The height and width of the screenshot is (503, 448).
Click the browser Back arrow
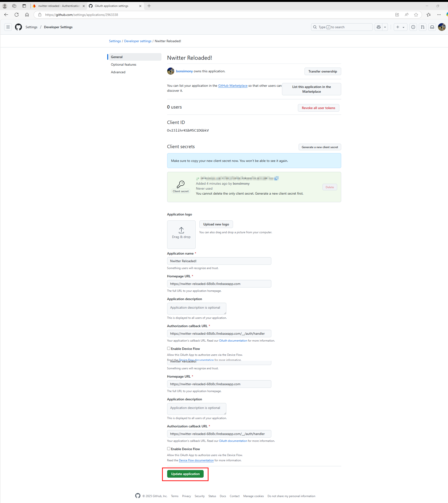click(6, 15)
